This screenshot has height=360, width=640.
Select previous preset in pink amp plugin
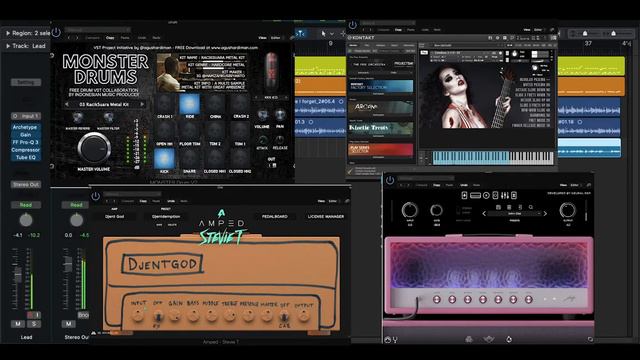(484, 213)
